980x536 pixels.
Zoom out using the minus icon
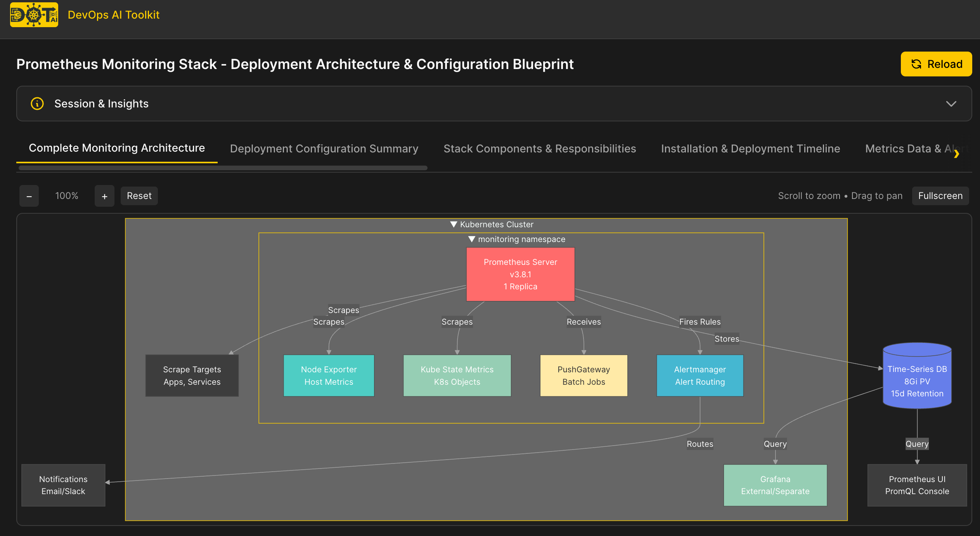(29, 196)
